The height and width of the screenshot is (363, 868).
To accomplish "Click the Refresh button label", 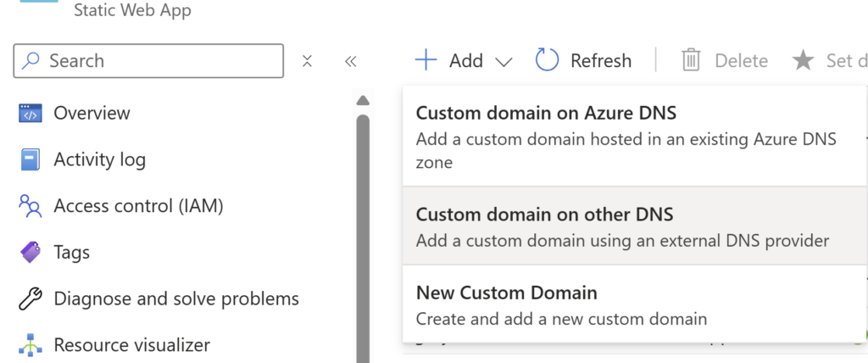I will tap(601, 60).
